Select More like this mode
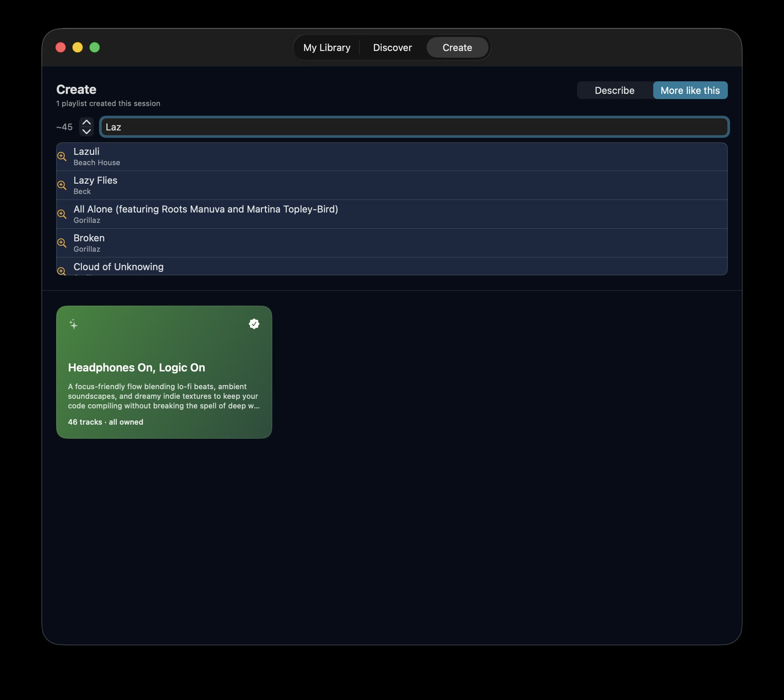784x700 pixels. pos(690,90)
